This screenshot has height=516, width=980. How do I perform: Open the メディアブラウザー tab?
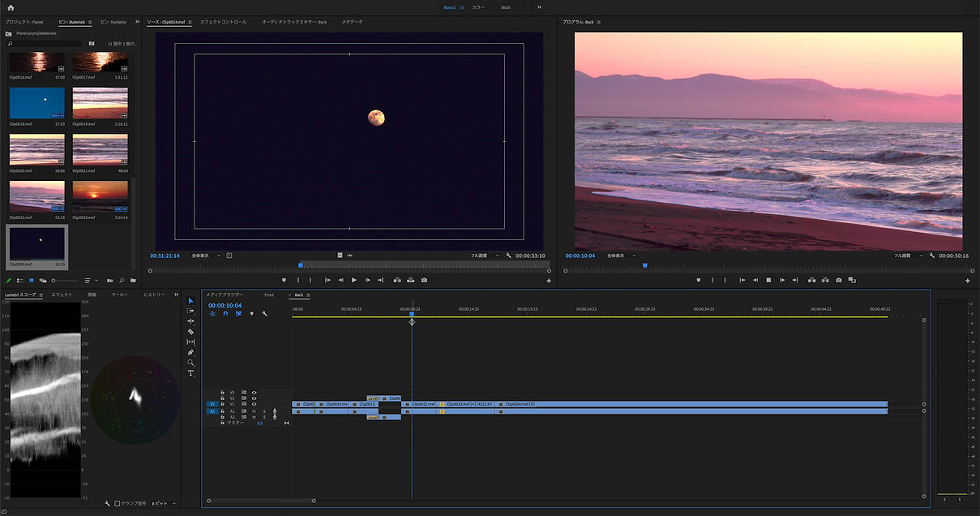click(225, 295)
